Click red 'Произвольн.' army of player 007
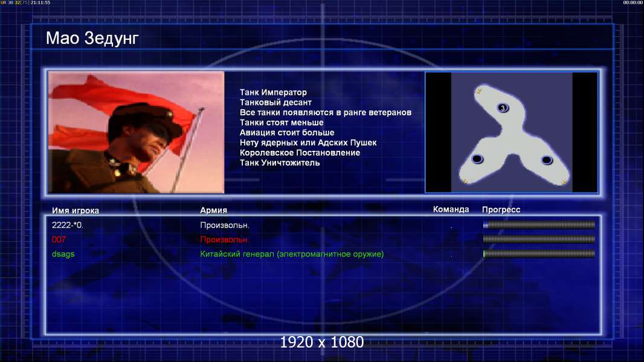This screenshot has height=362, width=644. [225, 240]
